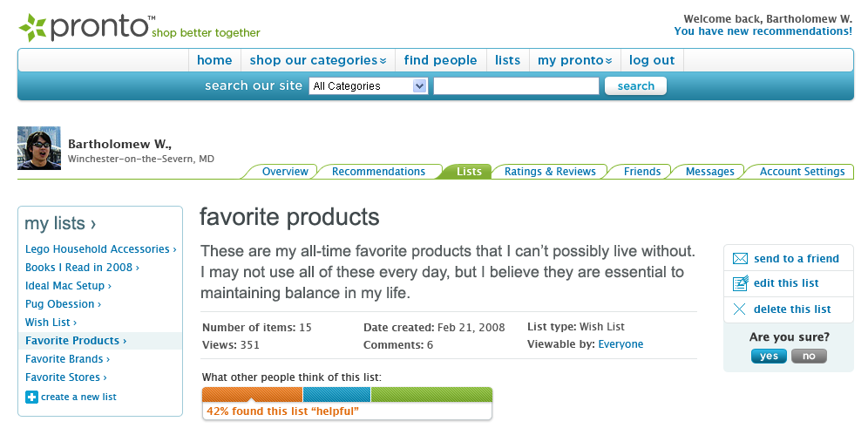Image resolution: width=868 pixels, height=435 pixels.
Task: Expand the my pronto menu
Action: tap(574, 60)
